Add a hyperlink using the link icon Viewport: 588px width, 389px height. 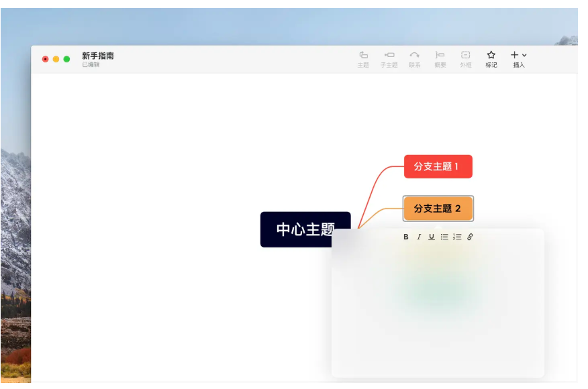point(470,237)
